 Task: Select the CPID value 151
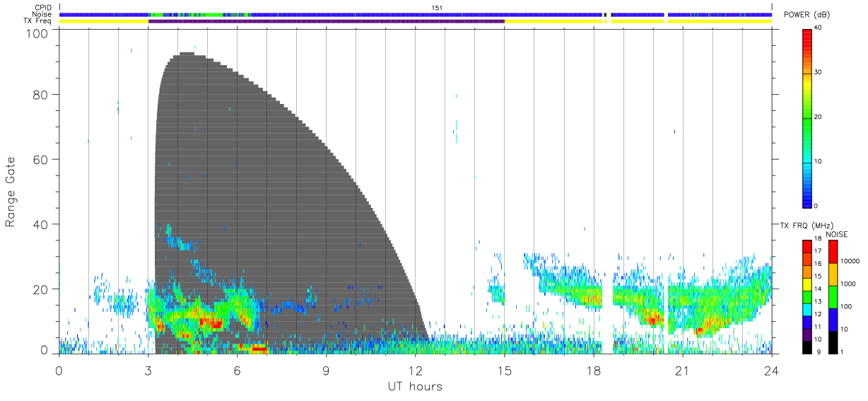click(437, 8)
